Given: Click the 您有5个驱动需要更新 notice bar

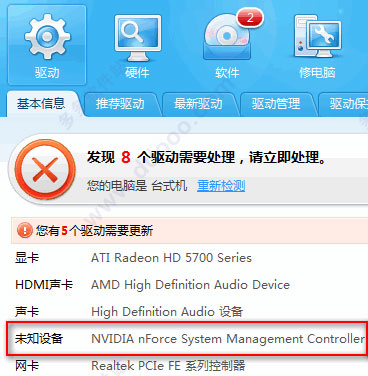Looking at the screenshot, I should (x=189, y=230).
